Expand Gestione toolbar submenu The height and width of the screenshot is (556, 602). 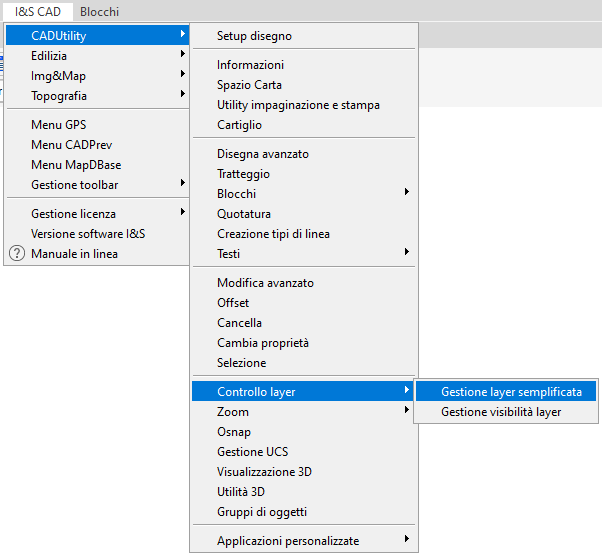pos(98,185)
